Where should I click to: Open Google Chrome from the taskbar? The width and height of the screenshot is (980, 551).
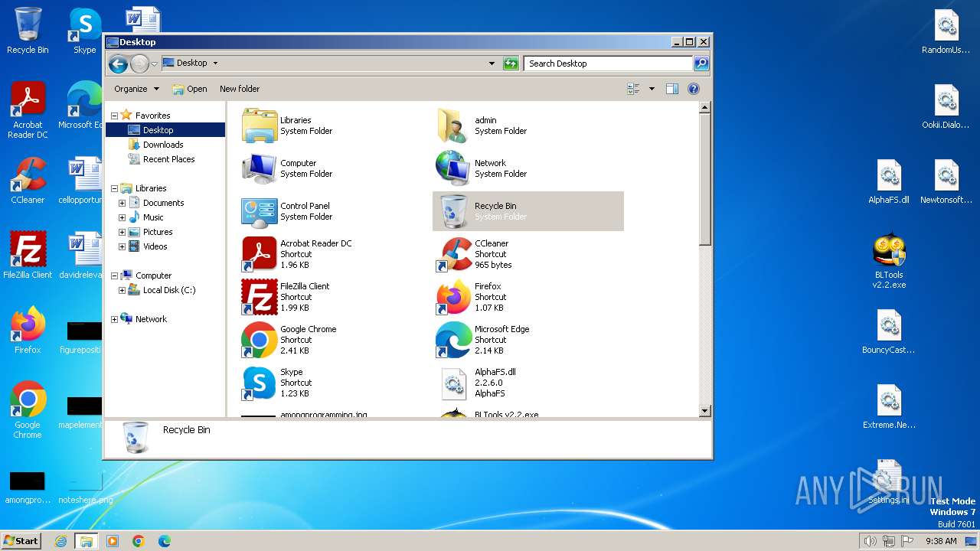[x=139, y=541]
